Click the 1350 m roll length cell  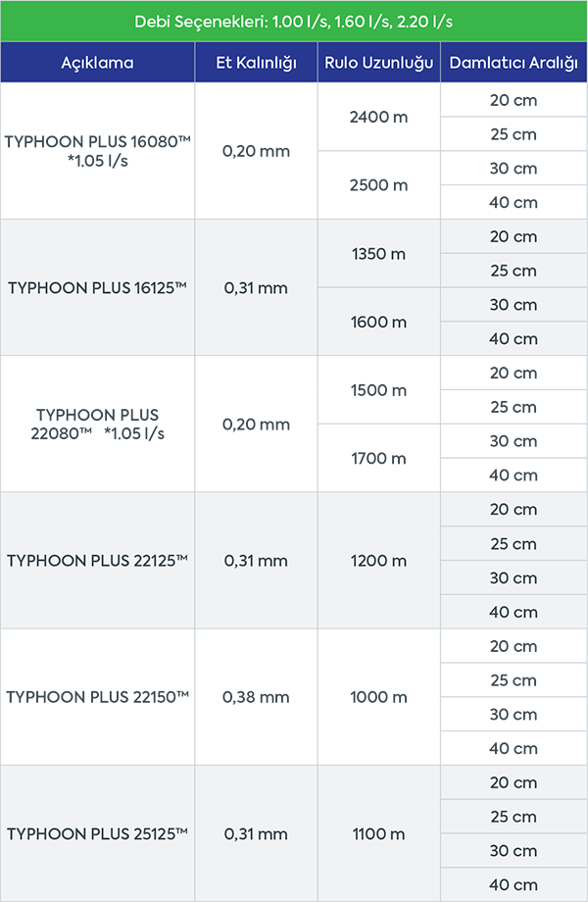point(378,254)
